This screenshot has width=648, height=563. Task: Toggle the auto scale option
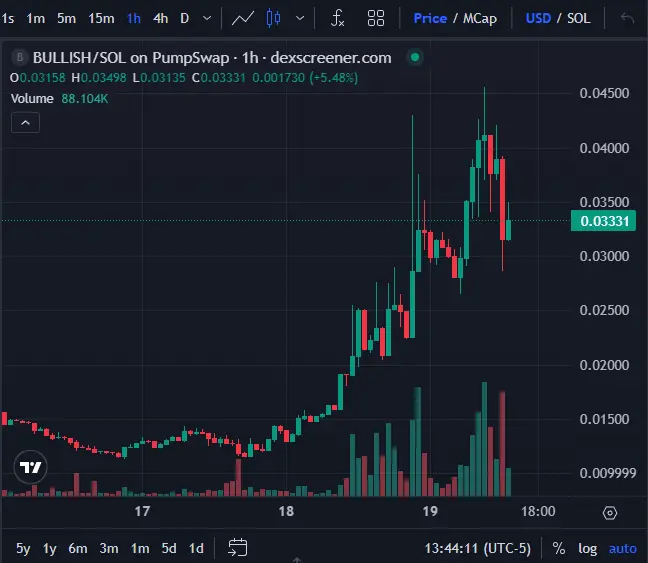623,549
